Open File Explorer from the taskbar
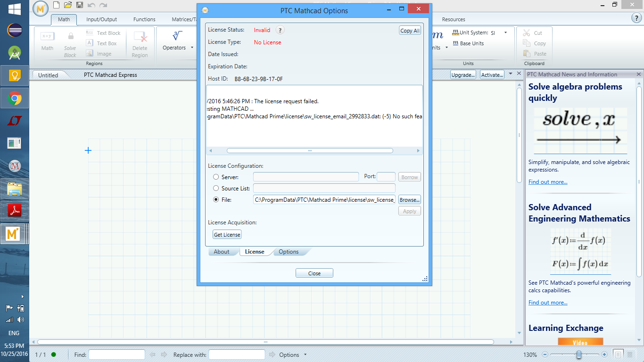 (15, 189)
